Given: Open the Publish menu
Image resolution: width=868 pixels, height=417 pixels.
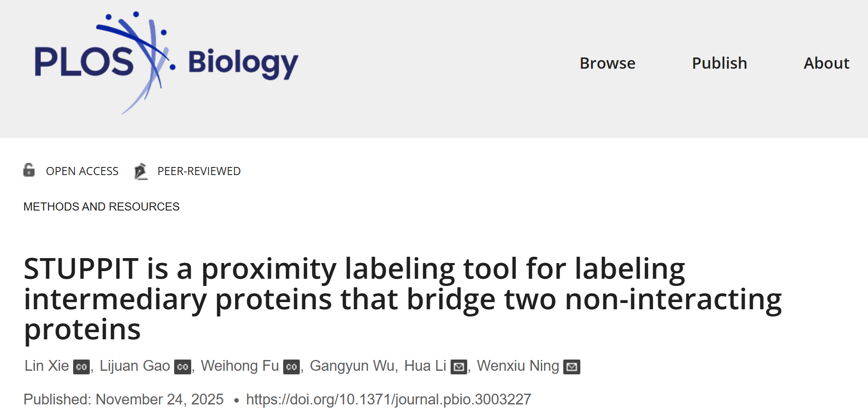Looking at the screenshot, I should [719, 63].
